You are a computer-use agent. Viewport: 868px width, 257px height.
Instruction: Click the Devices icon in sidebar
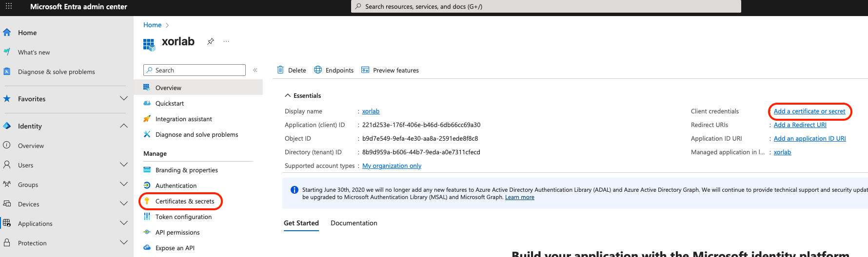(x=7, y=203)
